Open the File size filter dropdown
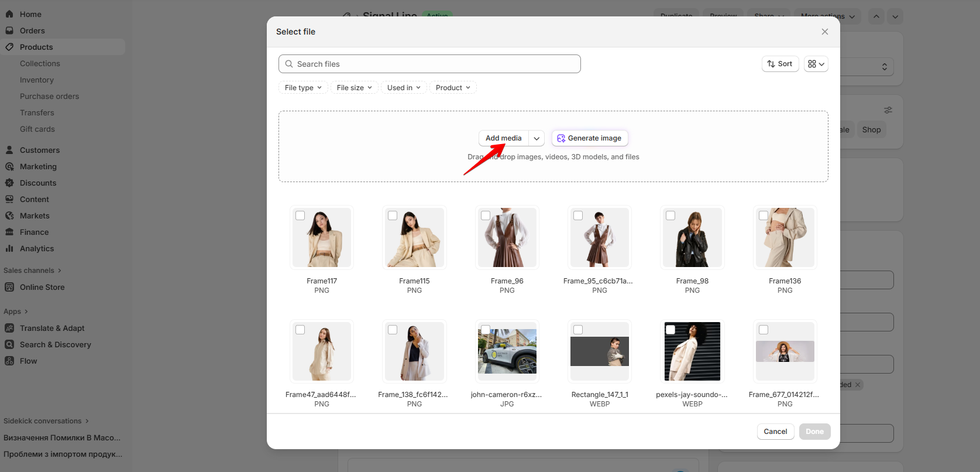The image size is (980, 472). click(x=354, y=88)
